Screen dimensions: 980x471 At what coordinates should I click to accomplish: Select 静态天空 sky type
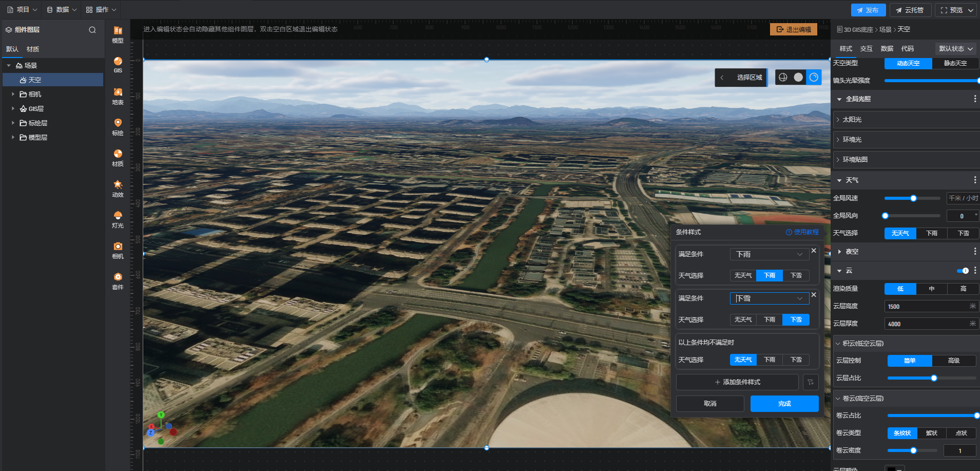pos(955,63)
